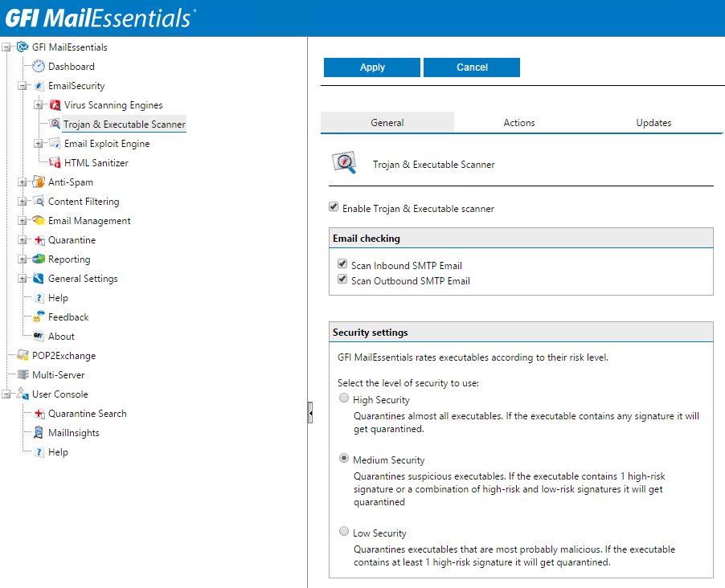Toggle Enable Trojan & Executable scanner checkbox
The height and width of the screenshot is (588, 725).
click(x=334, y=207)
